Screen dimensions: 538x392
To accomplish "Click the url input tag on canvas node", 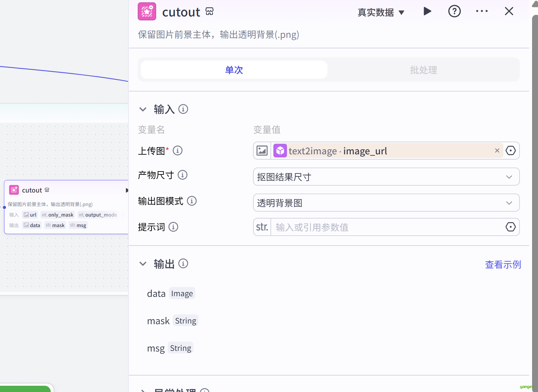I will 30,215.
